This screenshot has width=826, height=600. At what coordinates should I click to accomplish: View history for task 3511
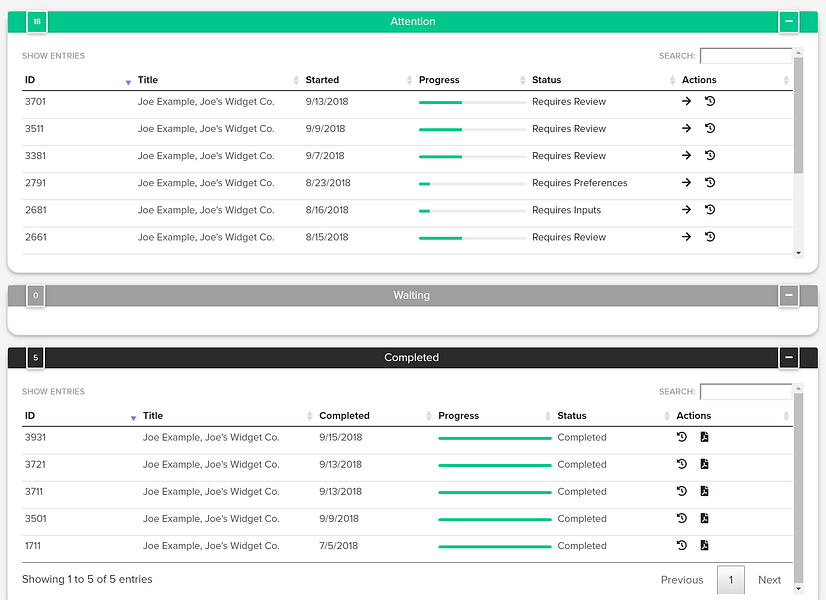pos(710,128)
